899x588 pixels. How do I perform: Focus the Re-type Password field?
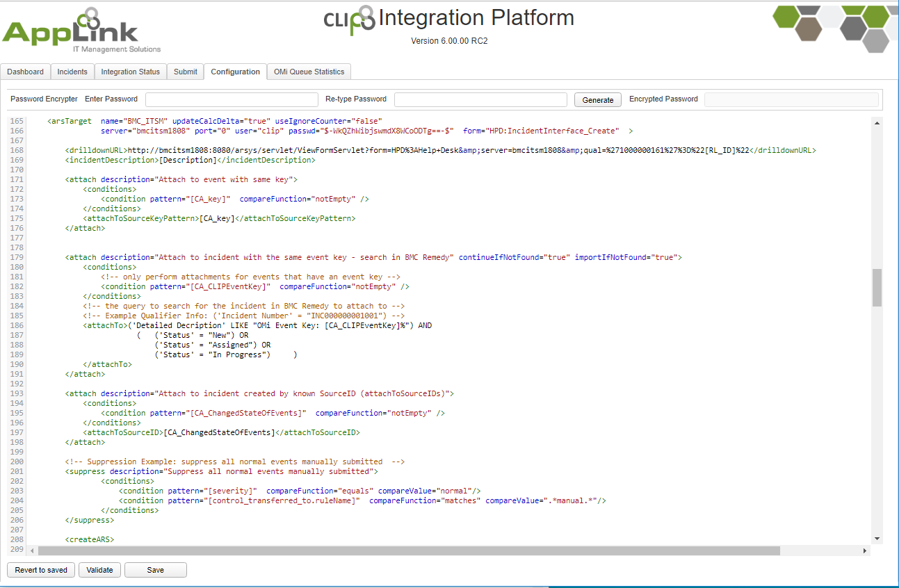pos(480,99)
